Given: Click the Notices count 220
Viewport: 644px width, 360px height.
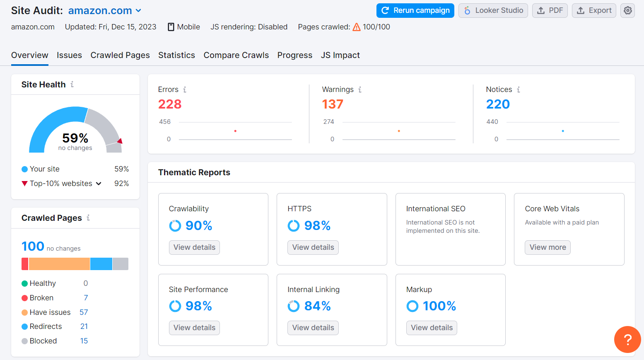Looking at the screenshot, I should [498, 104].
